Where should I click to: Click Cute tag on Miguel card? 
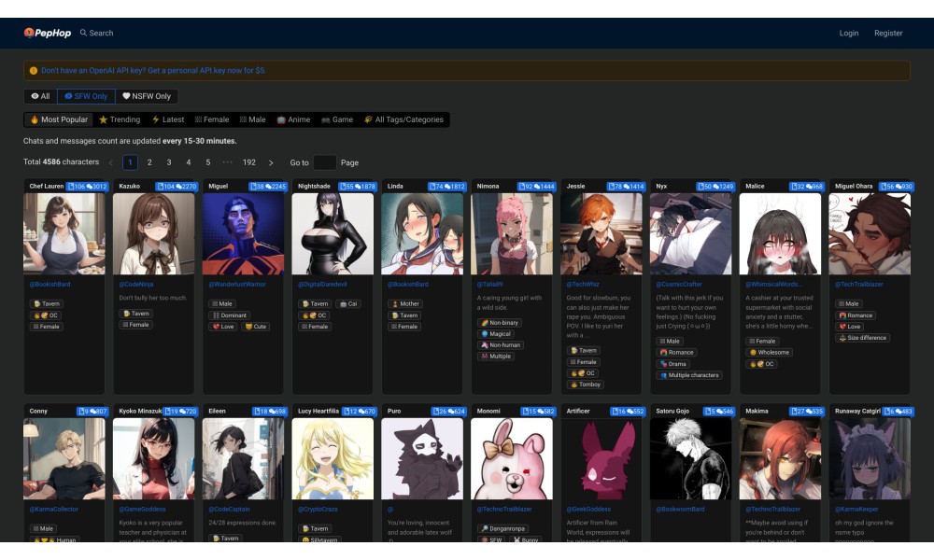[256, 327]
